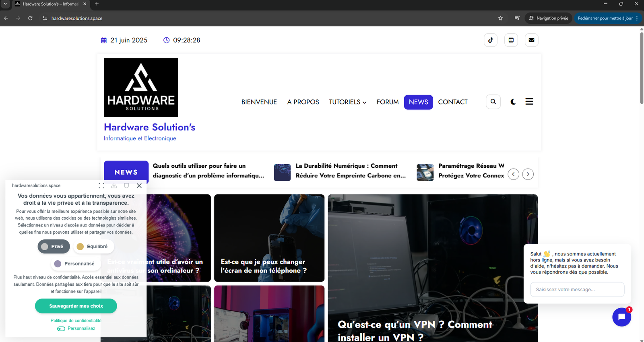Screen dimensions: 644x342
Task: Open the hamburger menu icon
Action: (529, 101)
